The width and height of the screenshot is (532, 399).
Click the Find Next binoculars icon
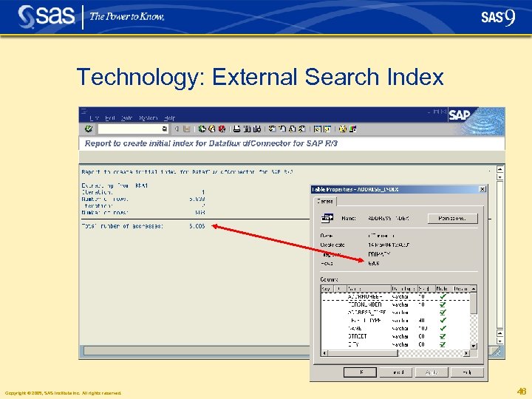click(257, 129)
